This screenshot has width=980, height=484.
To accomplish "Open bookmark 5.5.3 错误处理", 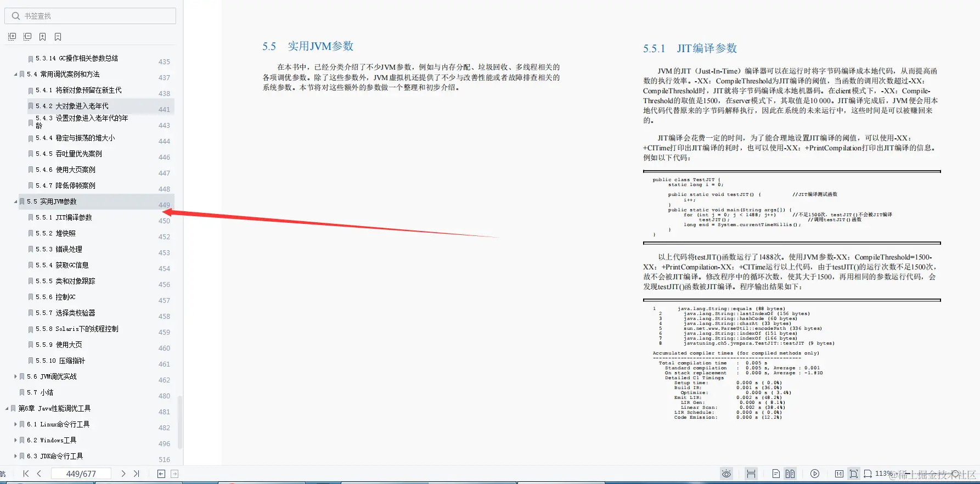I will (59, 249).
